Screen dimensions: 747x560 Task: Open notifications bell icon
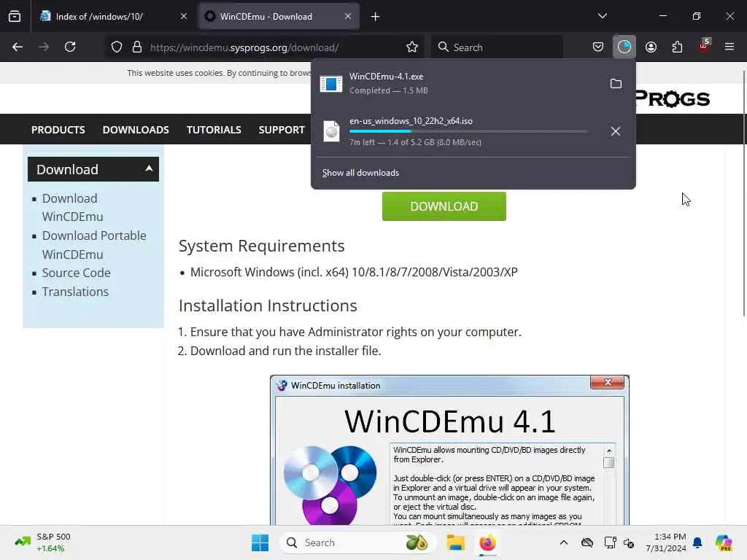click(697, 542)
